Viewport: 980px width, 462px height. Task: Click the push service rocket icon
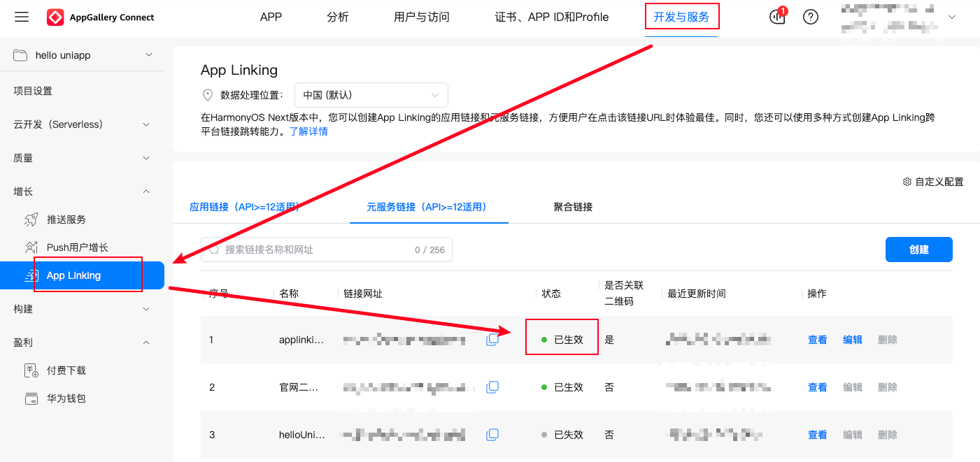pos(31,219)
